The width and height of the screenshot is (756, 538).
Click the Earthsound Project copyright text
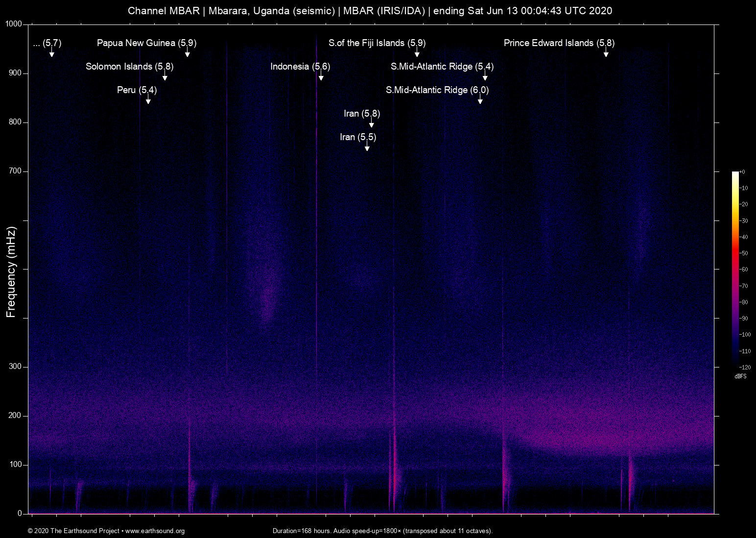(73, 531)
